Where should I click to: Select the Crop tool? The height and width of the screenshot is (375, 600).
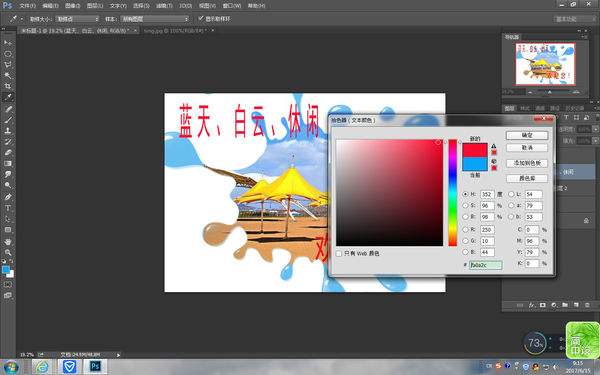(8, 86)
